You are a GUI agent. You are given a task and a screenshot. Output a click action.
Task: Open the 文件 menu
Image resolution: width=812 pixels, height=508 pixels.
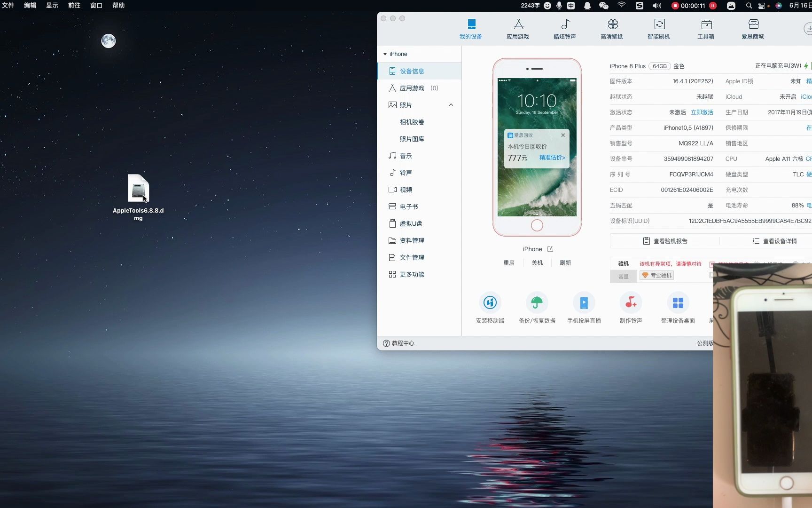(x=8, y=5)
